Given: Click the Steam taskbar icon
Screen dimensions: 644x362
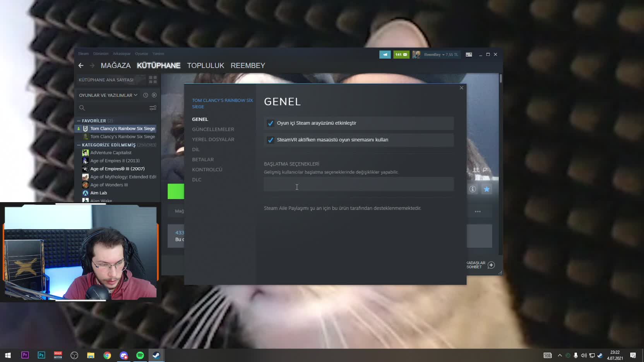Looking at the screenshot, I should pos(156,355).
